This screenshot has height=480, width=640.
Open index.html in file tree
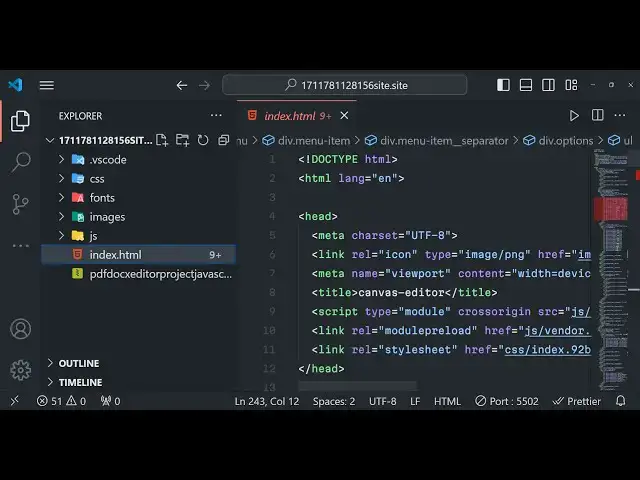pos(139,255)
